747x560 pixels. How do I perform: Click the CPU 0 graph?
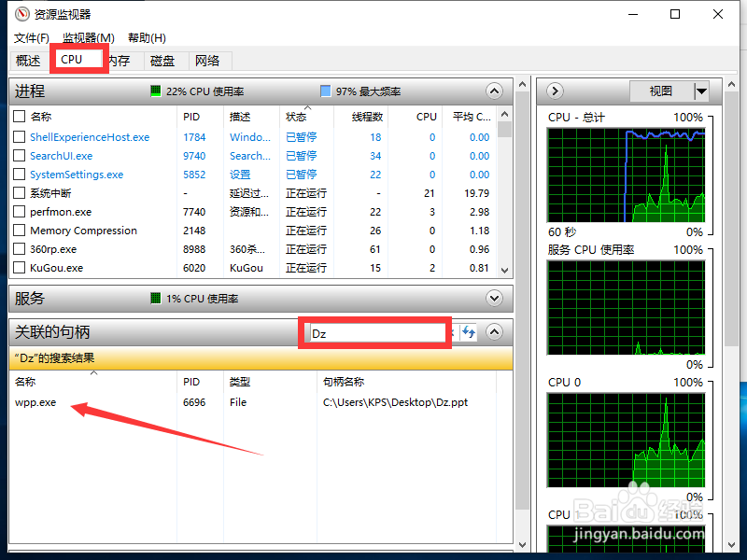pos(626,440)
